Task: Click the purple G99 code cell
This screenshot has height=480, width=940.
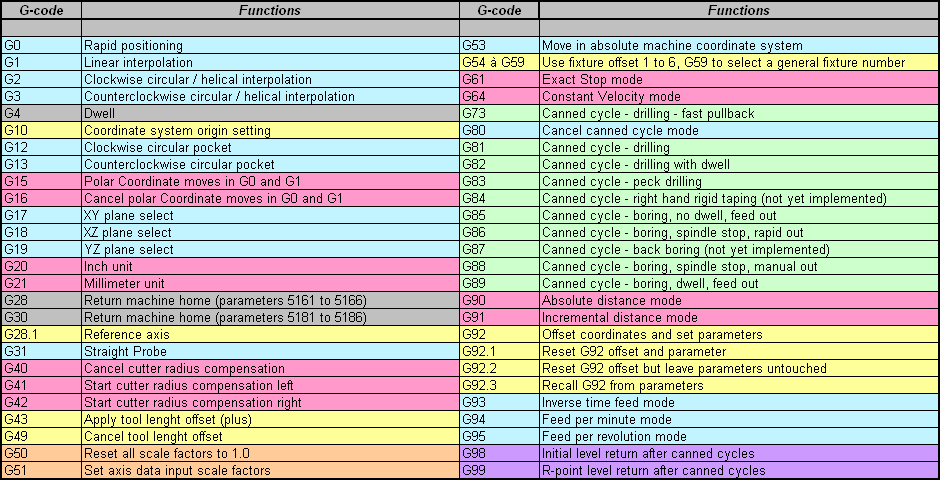Action: [499, 470]
